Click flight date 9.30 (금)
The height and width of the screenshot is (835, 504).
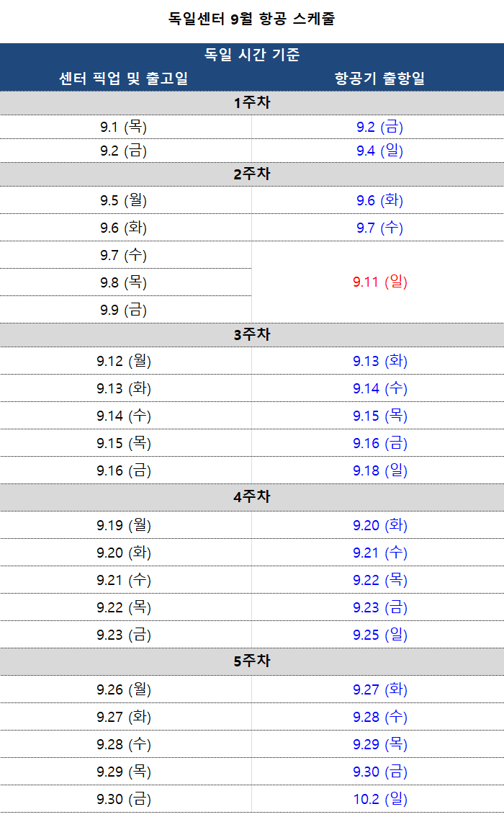pyautogui.click(x=380, y=772)
